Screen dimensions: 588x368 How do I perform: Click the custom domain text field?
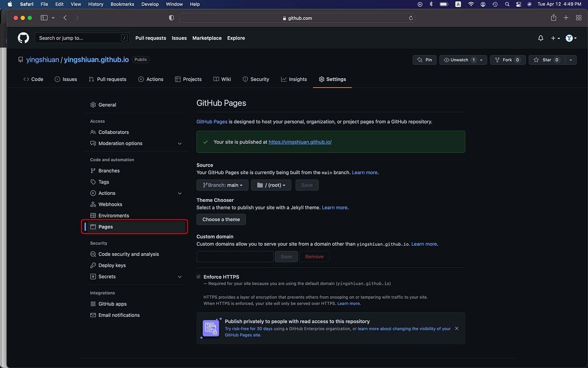tap(235, 257)
